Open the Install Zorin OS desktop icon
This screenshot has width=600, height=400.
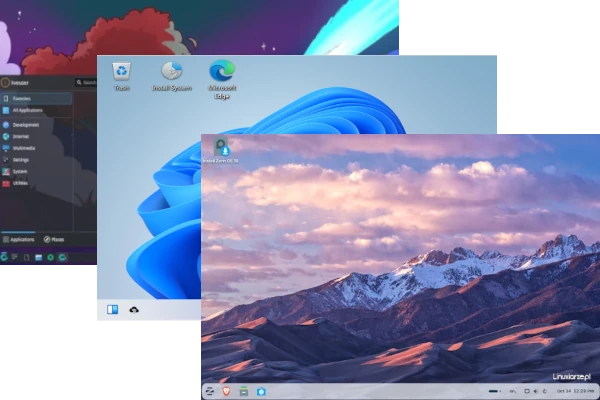click(x=221, y=150)
